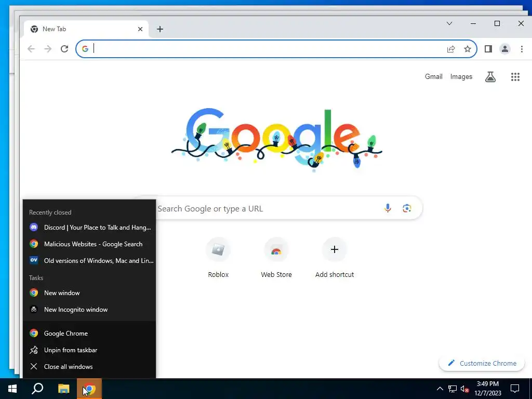532x399 pixels.
Task: Reopen Old versions of Windows, Mac page
Action: pos(89,261)
